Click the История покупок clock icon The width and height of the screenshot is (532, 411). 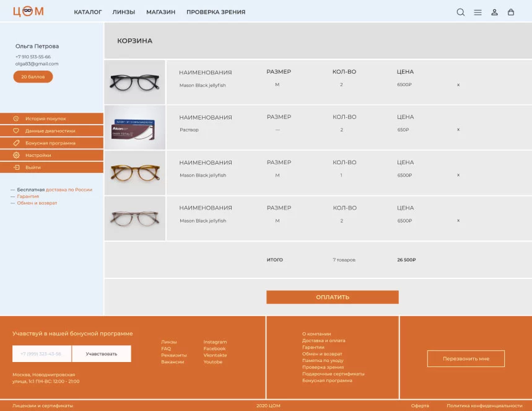(16, 118)
